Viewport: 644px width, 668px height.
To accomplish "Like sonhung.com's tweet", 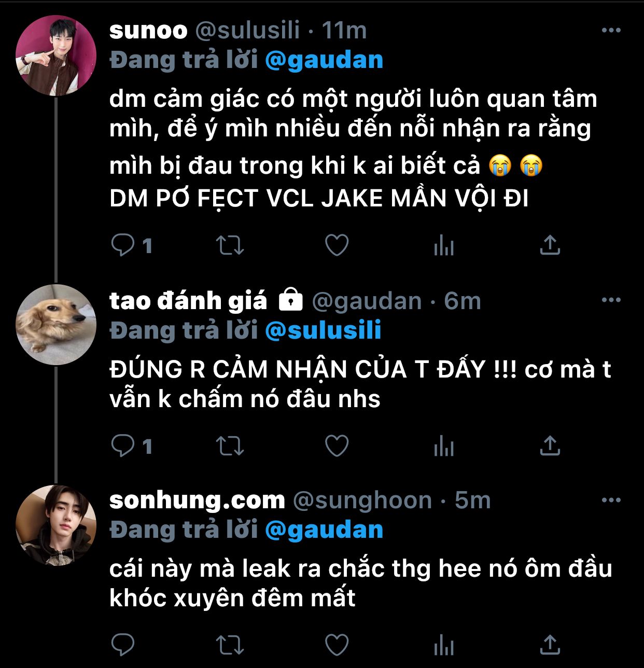I will [337, 645].
